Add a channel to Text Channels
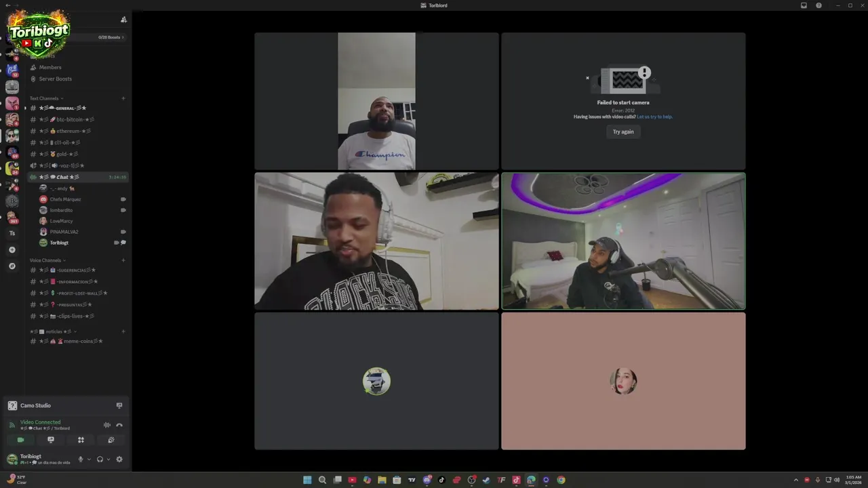 pos(123,98)
